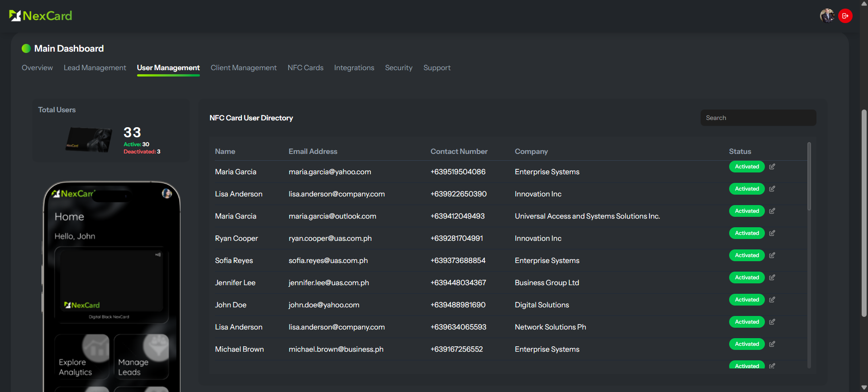Open the user profile avatar
868x392 pixels.
click(x=827, y=16)
